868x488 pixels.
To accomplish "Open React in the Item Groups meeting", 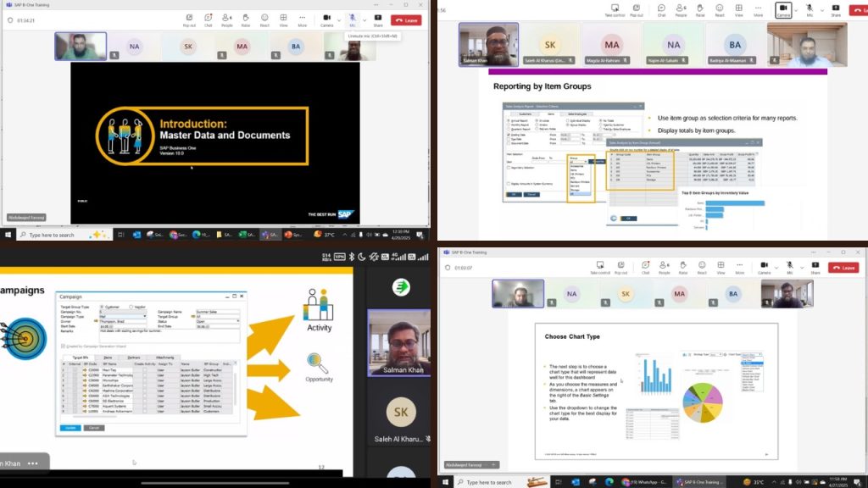I will [x=720, y=10].
